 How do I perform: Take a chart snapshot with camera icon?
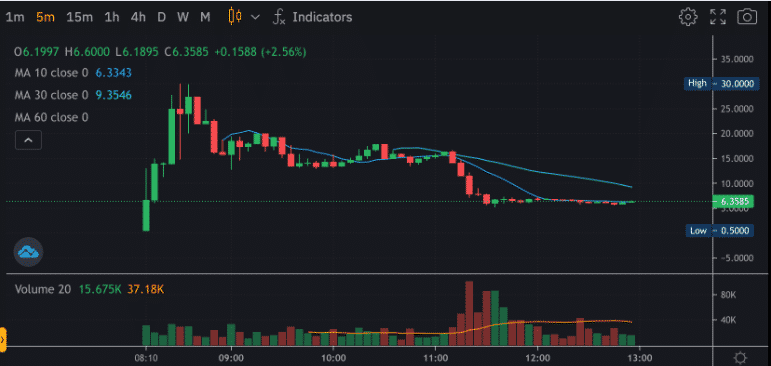(x=747, y=17)
